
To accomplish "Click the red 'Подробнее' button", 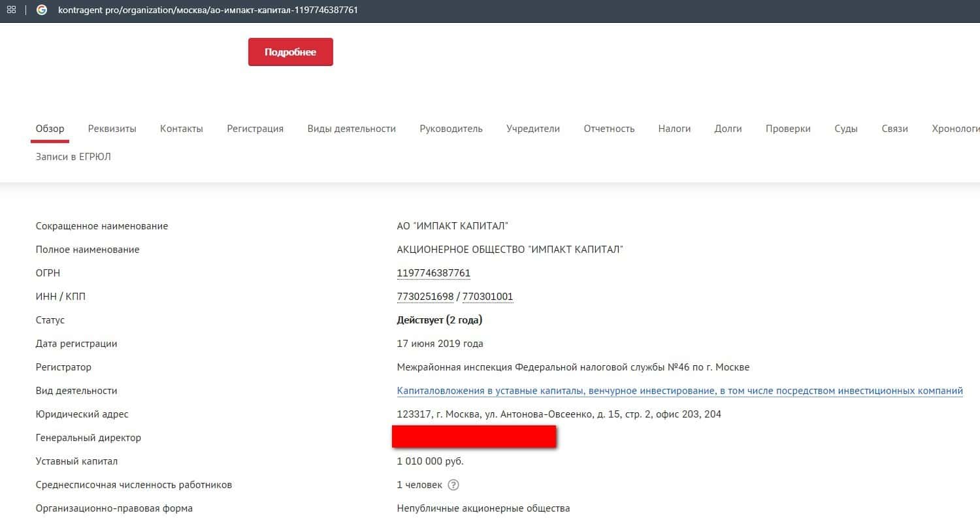I will pyautogui.click(x=291, y=52).
